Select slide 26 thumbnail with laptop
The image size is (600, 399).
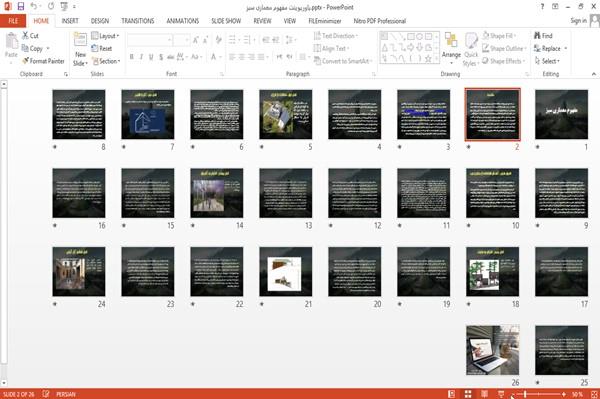coord(492,350)
